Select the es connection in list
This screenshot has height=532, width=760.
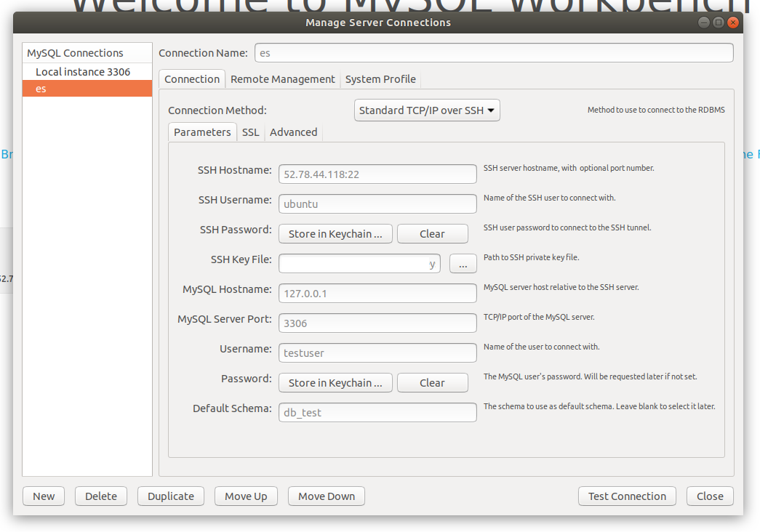(x=87, y=89)
